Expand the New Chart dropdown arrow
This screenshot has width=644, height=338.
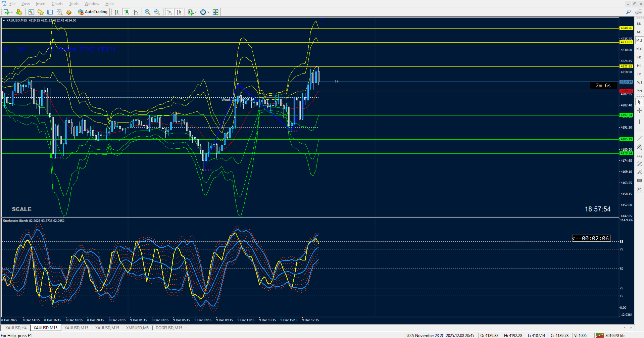[12, 12]
